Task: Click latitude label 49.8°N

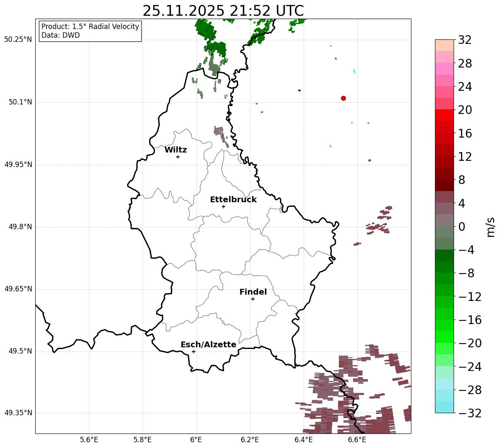Action: click(x=20, y=227)
